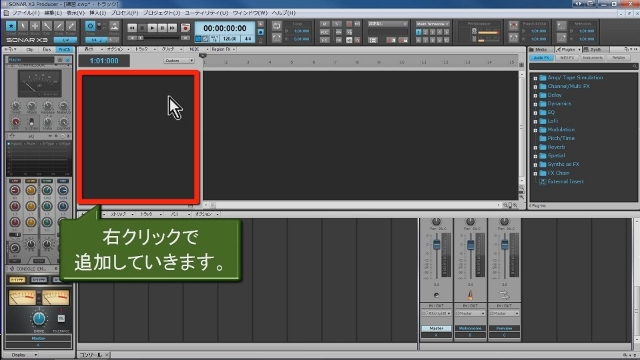Click the Rewind transport button

132,28
